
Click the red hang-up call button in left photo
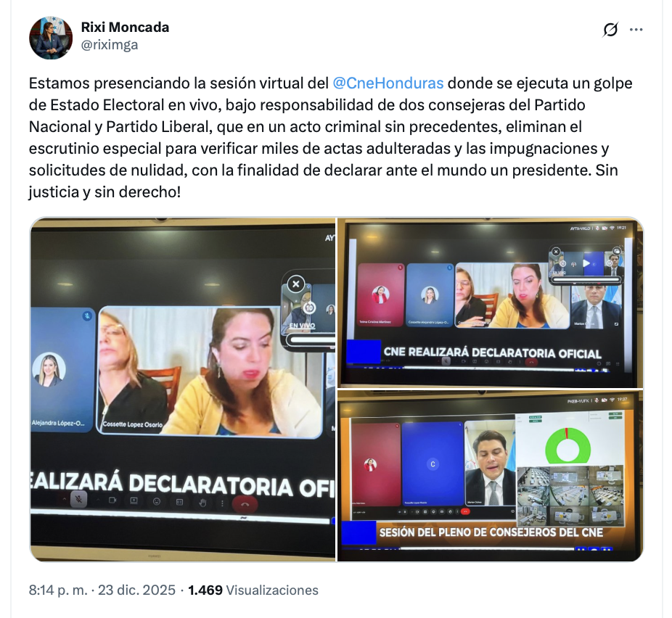pyautogui.click(x=245, y=504)
